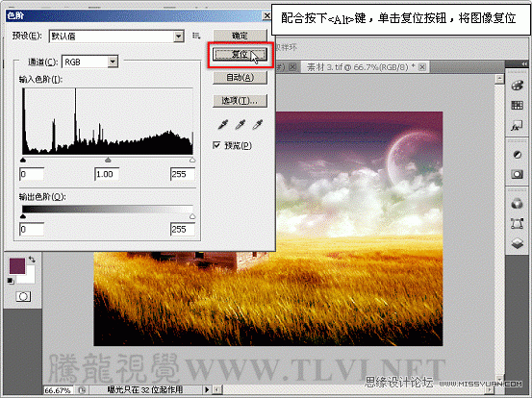Pick the gray point eyedropper
The width and height of the screenshot is (532, 398).
click(x=241, y=125)
